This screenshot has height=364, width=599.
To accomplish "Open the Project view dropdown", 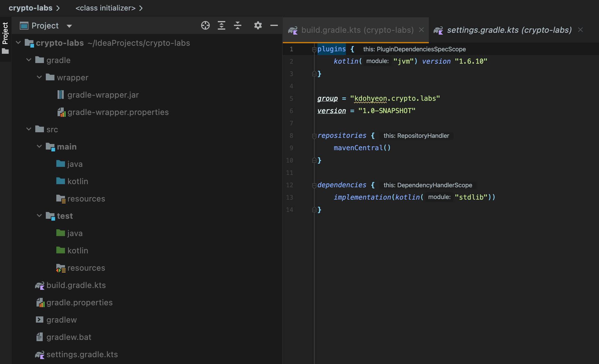I will pyautogui.click(x=69, y=26).
